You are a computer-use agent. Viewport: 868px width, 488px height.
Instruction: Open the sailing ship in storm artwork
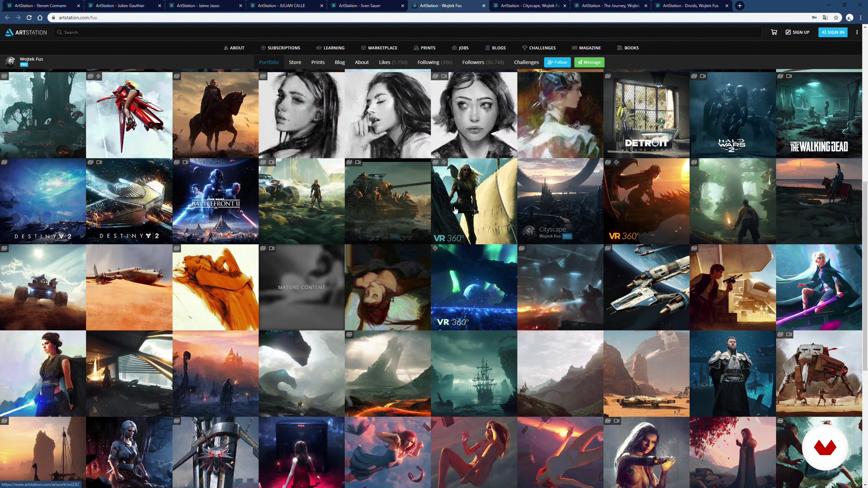[474, 373]
